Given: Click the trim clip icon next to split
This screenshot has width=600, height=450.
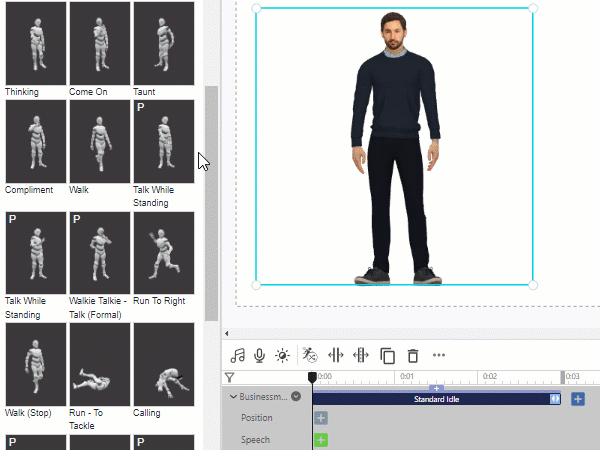Looking at the screenshot, I should coord(361,355).
